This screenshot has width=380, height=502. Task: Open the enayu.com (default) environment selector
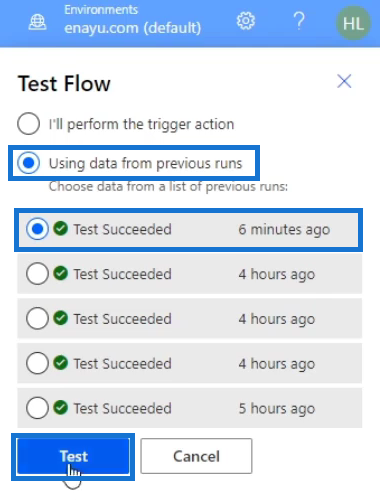click(133, 28)
